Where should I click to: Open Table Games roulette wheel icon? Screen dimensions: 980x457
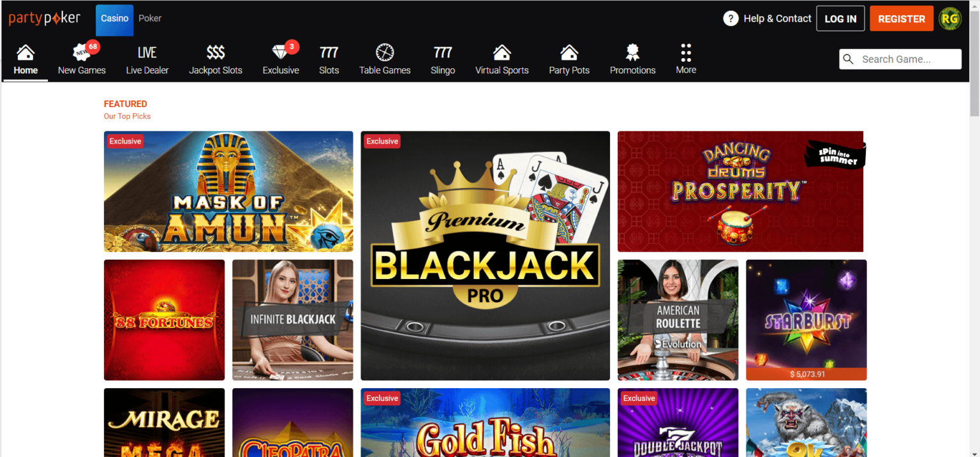385,52
